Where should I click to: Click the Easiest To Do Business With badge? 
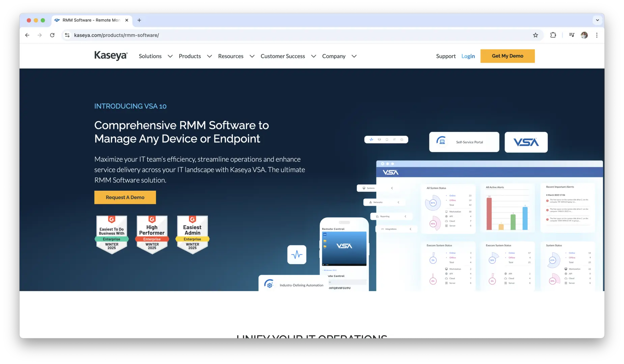point(112,235)
